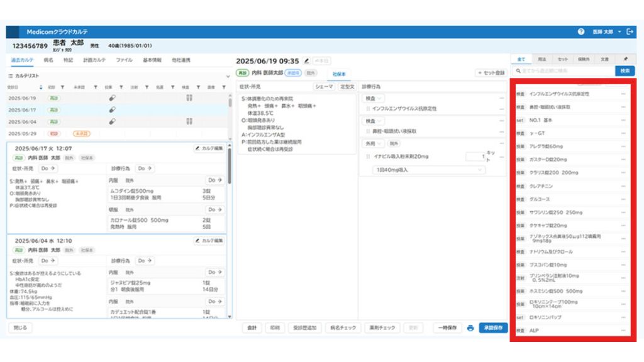Click the test tube icon in 2025/06/04 row
The image size is (644, 362).
(189, 121)
